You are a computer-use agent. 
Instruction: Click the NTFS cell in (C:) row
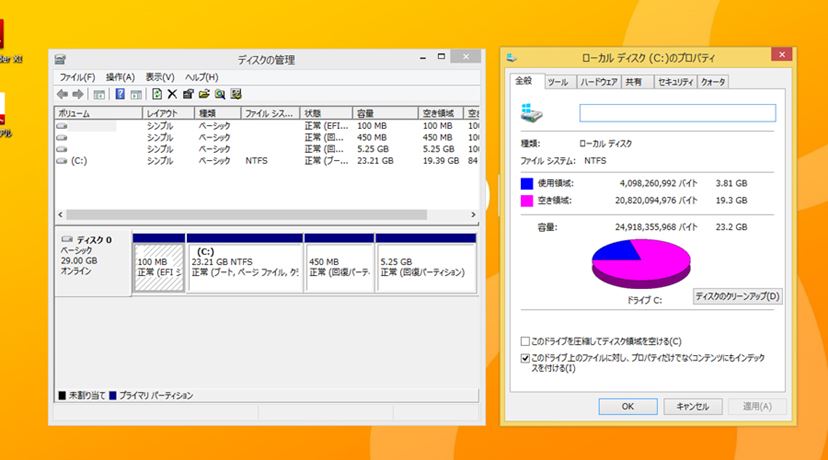tap(257, 161)
